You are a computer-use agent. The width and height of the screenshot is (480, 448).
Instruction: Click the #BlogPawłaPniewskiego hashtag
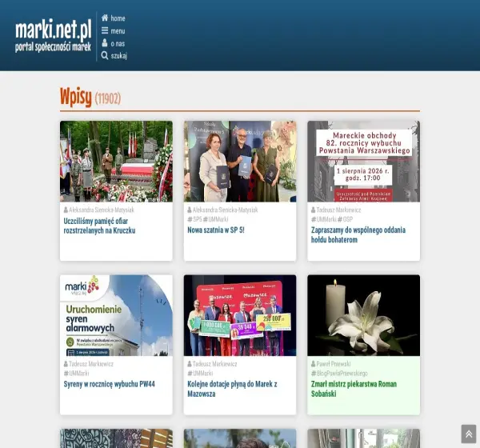[x=339, y=374]
